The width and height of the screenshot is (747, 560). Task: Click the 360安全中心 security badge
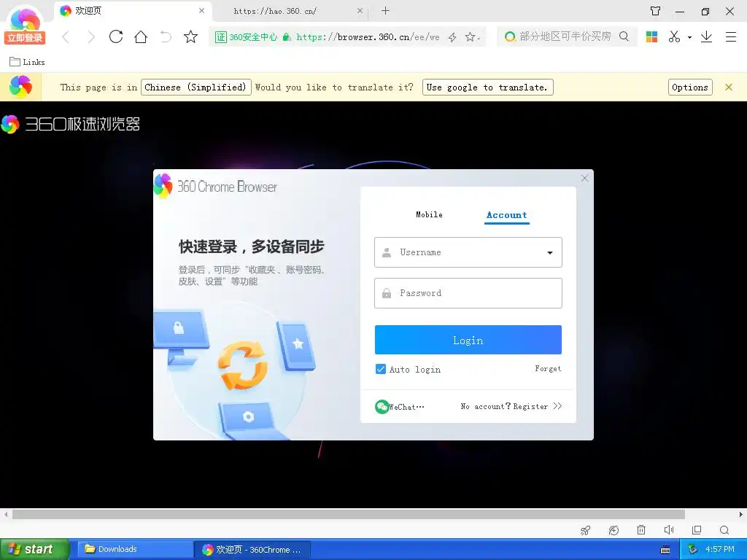pyautogui.click(x=246, y=36)
